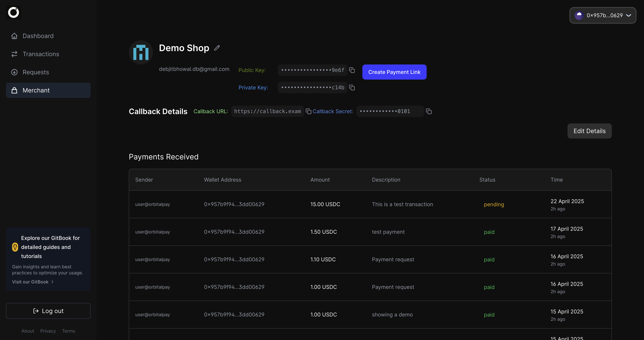Open the Requests section
The width and height of the screenshot is (644, 340).
[36, 72]
